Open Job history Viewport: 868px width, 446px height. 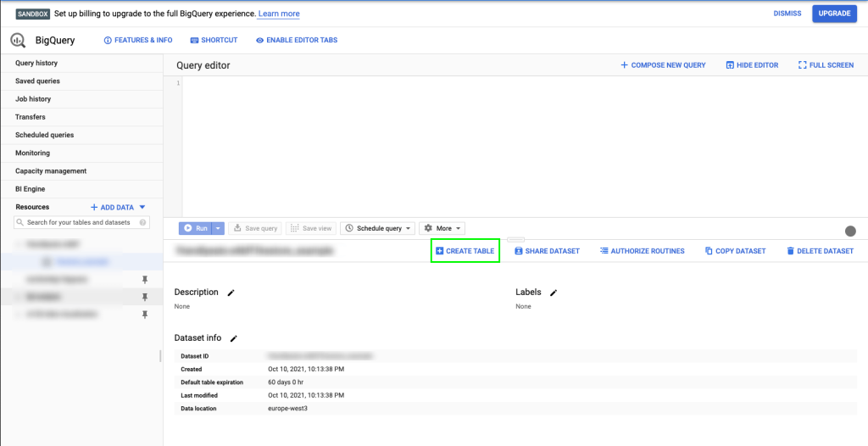tap(82, 99)
